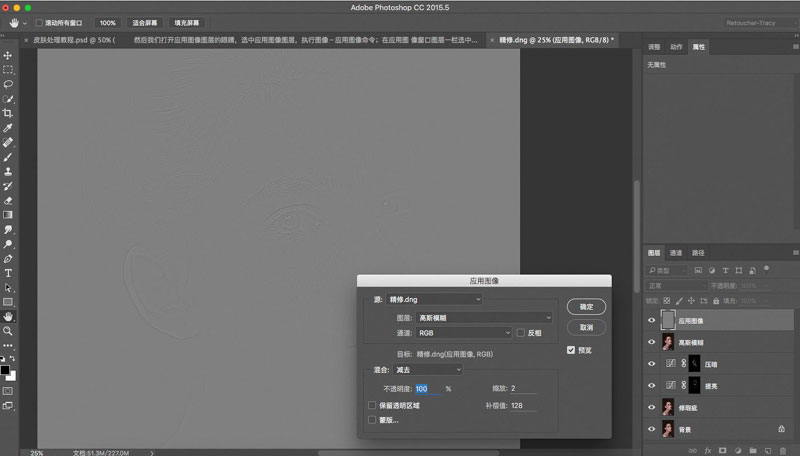Open the 图层 dropdown 高斯模糊
Screen dimensions: 800x456
pos(484,318)
